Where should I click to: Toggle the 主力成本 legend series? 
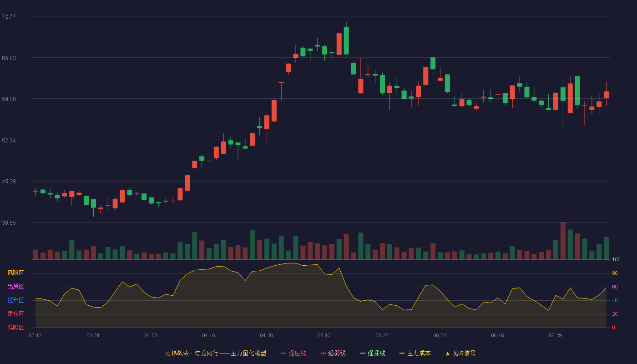[415, 353]
